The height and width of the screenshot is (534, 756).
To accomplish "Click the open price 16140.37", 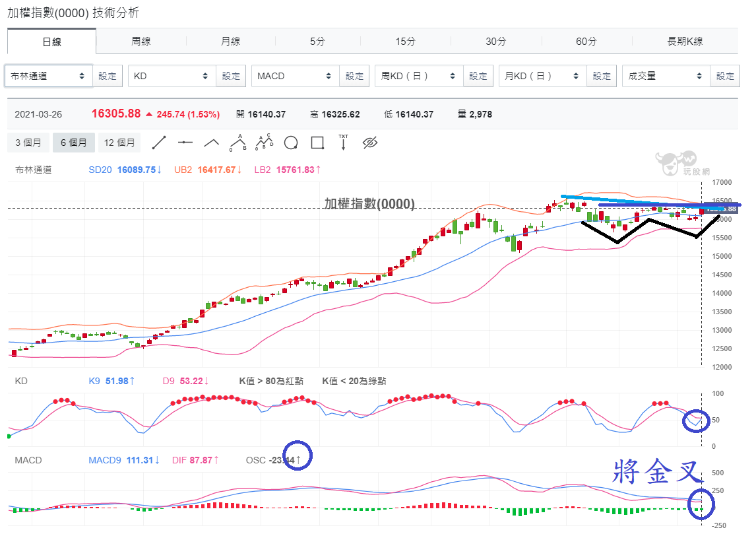I will point(267,114).
